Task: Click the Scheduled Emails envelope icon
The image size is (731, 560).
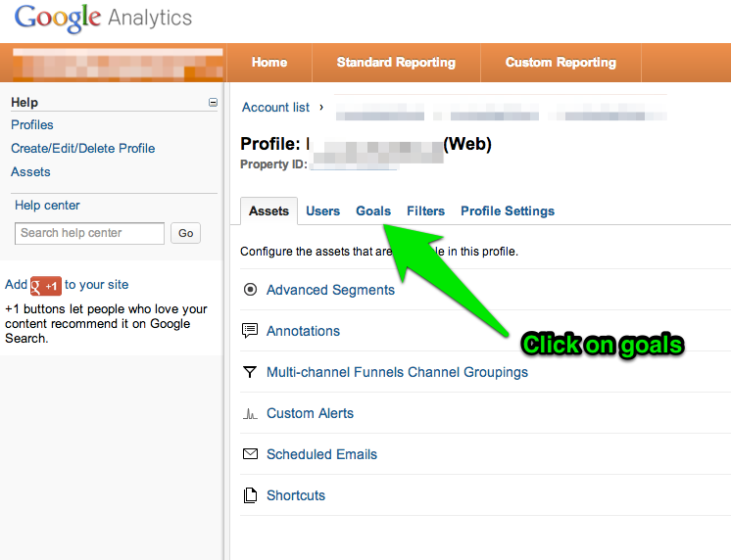Action: click(x=250, y=454)
